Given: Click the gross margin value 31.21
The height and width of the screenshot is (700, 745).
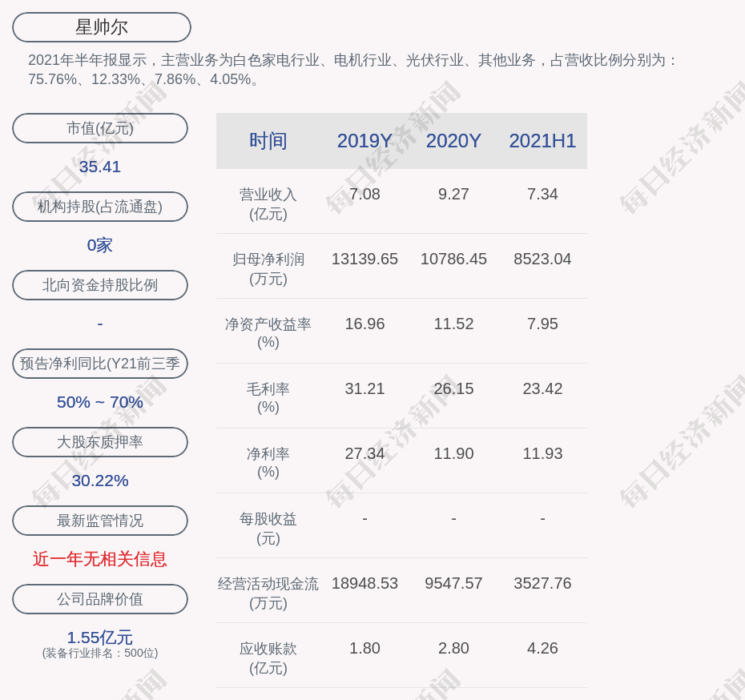Looking at the screenshot, I should coord(365,389).
